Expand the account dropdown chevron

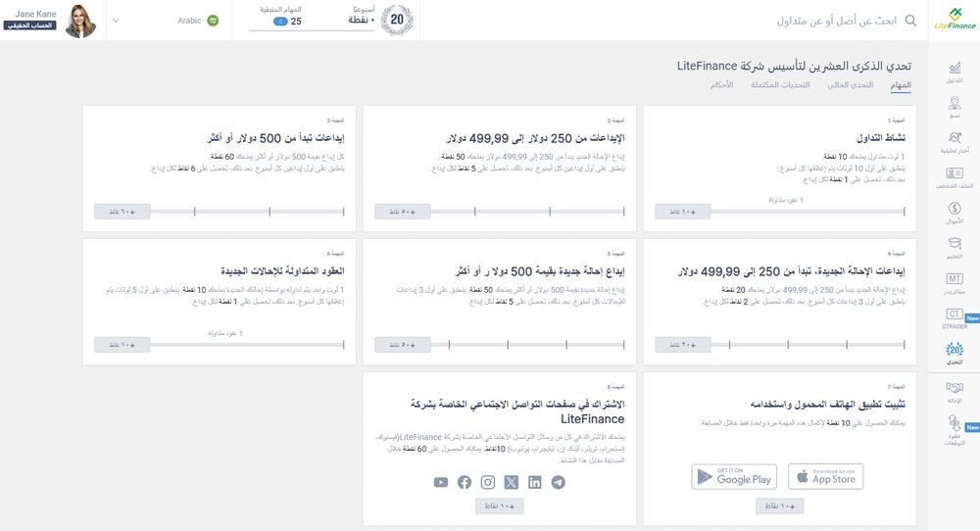116,21
